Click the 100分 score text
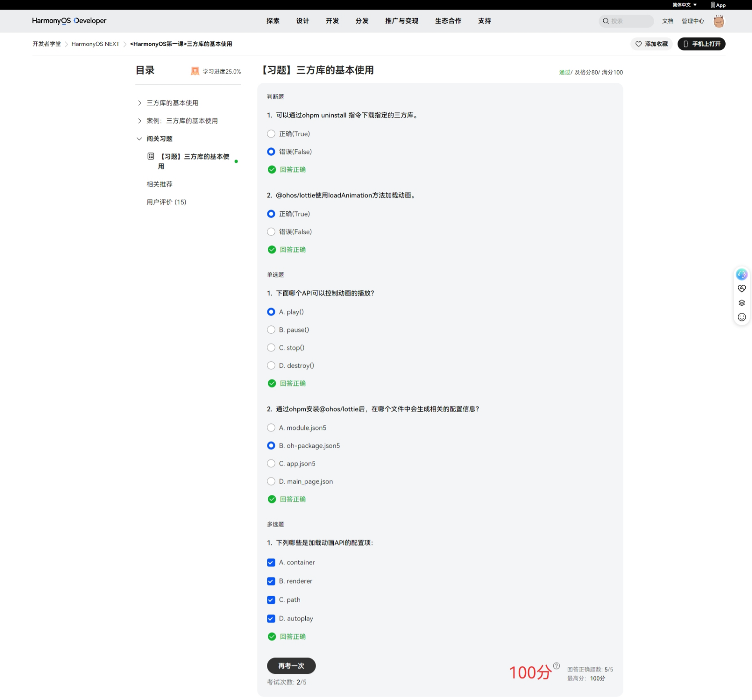 coord(530,672)
